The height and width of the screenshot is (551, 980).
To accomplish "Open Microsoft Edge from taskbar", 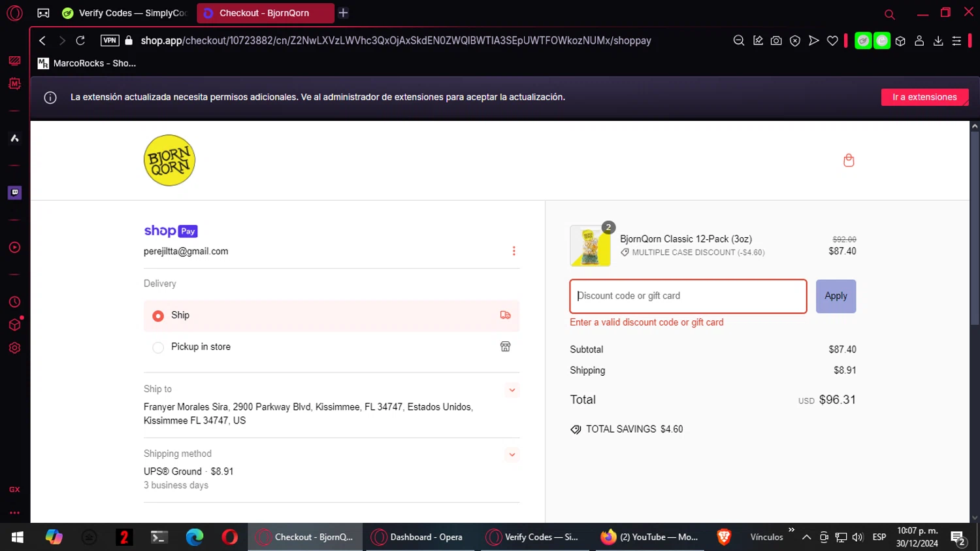I will point(195,537).
